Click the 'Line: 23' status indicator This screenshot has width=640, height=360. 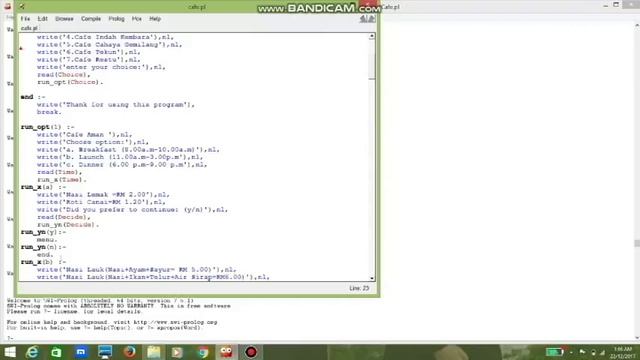(x=359, y=288)
